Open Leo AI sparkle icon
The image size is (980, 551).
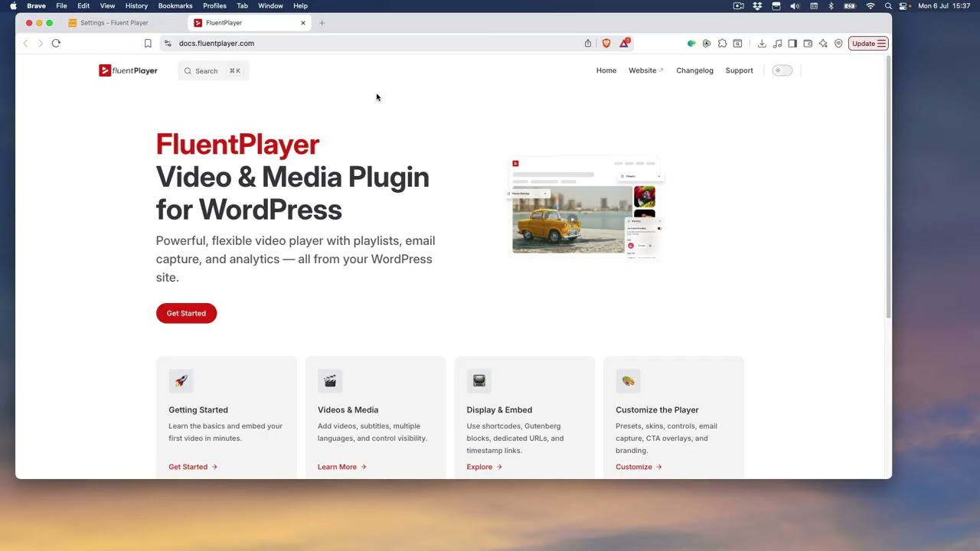(x=823, y=44)
